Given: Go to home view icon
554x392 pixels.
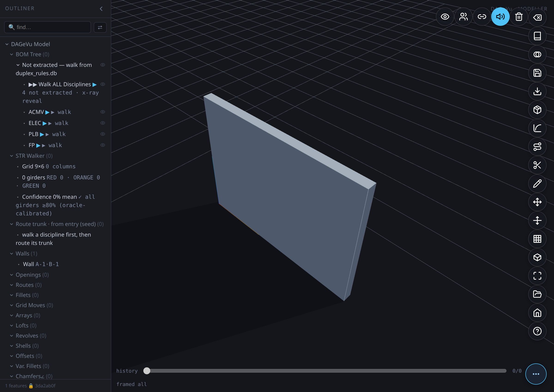Looking at the screenshot, I should click(537, 313).
